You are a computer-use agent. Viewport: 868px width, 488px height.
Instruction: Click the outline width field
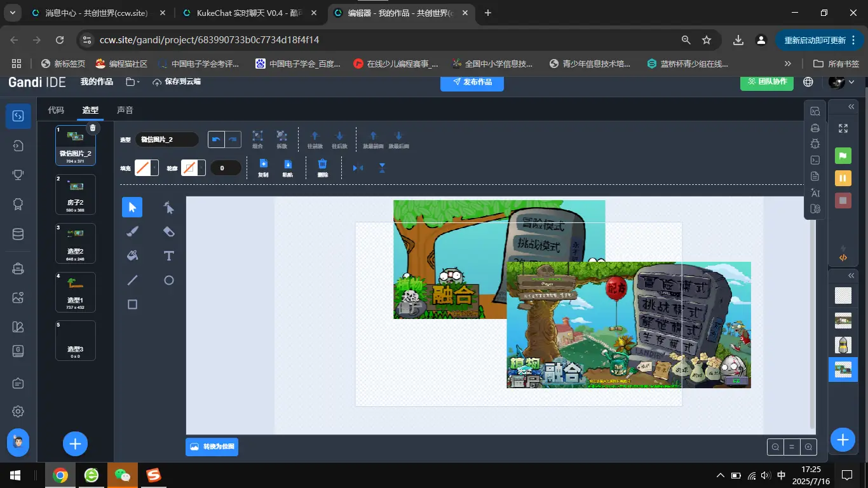(225, 168)
